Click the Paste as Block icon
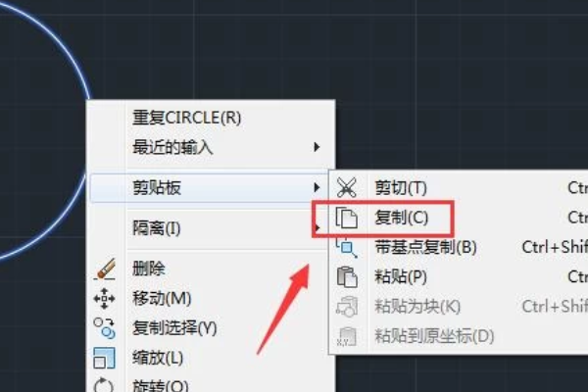This screenshot has width=588, height=392. point(347,307)
